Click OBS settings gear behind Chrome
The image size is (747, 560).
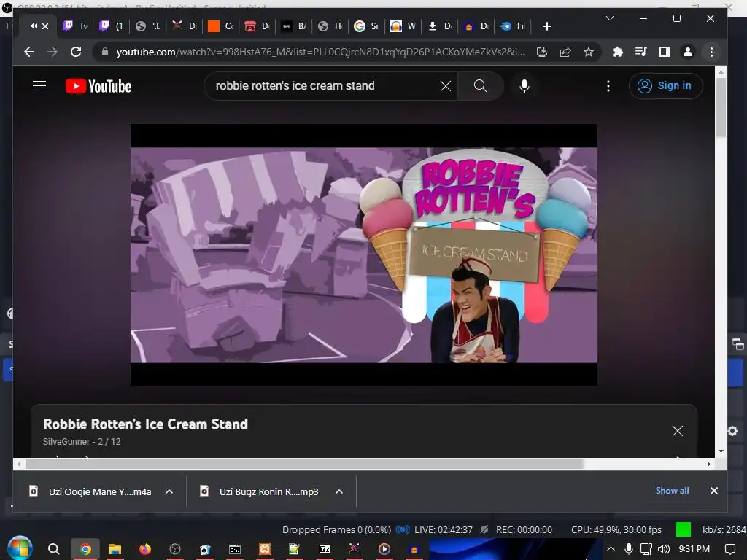733,431
